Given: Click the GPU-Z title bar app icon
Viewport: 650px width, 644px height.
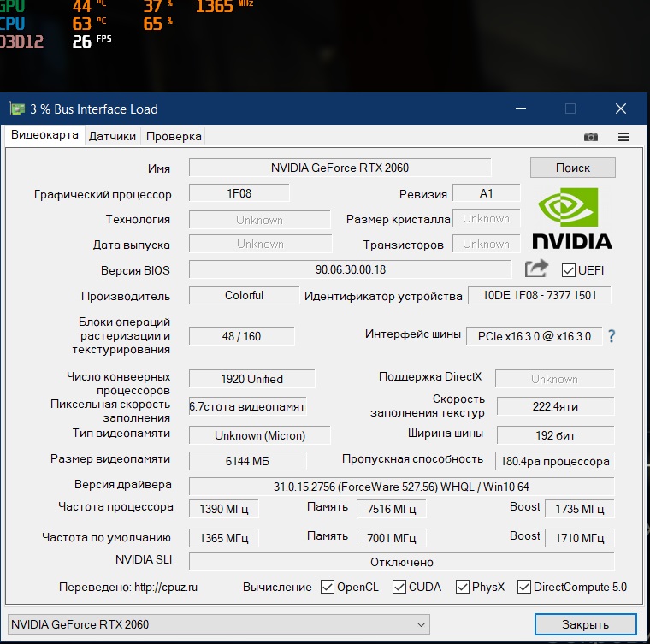Looking at the screenshot, I should coord(17,109).
